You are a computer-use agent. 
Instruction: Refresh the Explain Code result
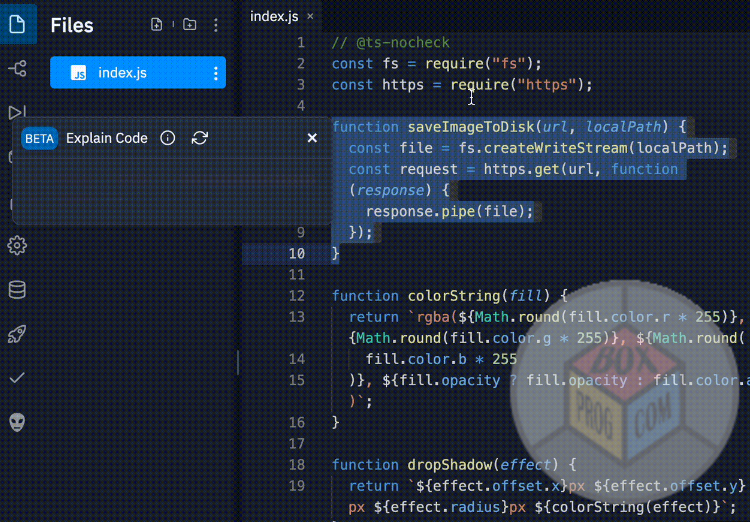(x=200, y=138)
